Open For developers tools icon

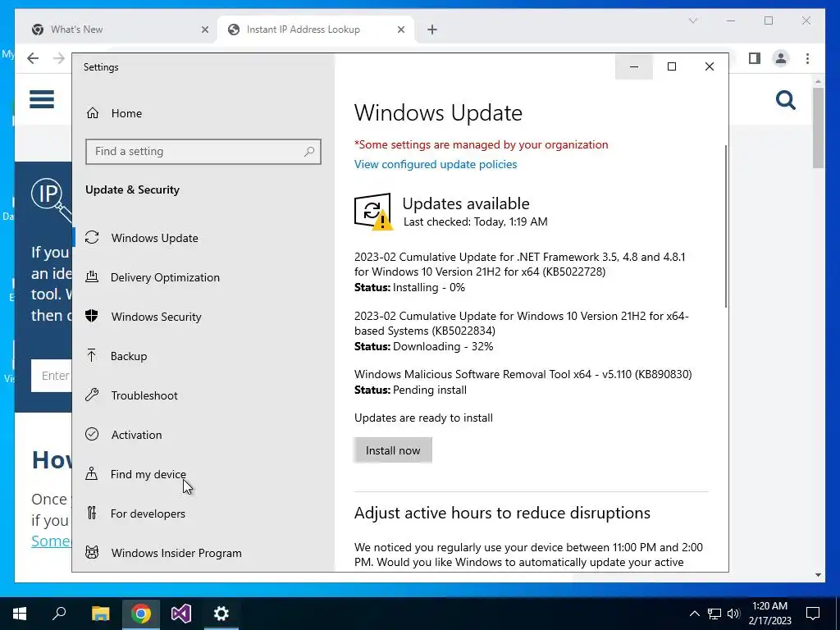(92, 514)
